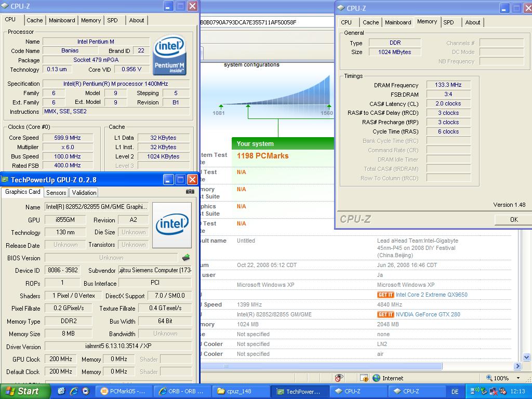Switch to TechPowerUp taskbar button
532x399 pixels.
pos(299,392)
